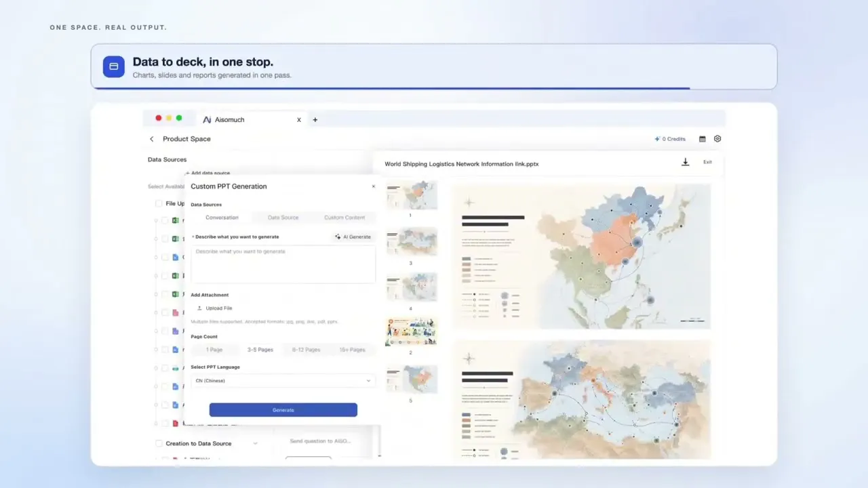Screen dimensions: 868x488
Task: Click the Upload File button label
Action: pyautogui.click(x=219, y=308)
